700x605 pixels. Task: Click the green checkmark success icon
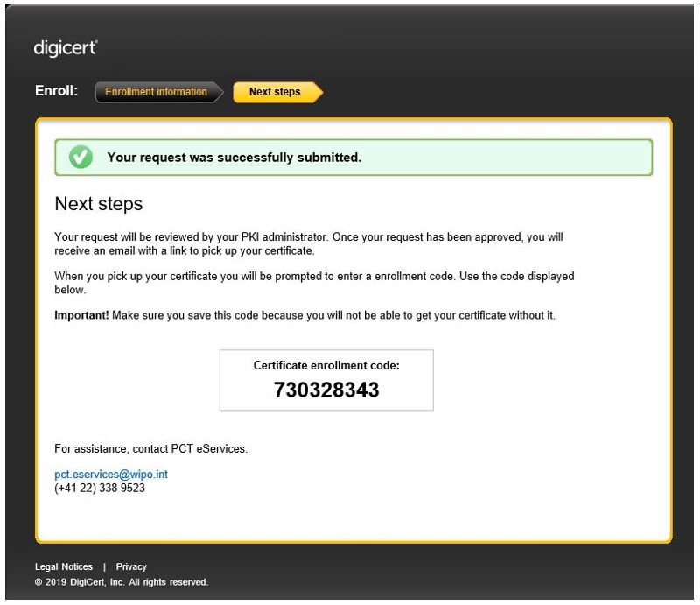[x=80, y=158]
